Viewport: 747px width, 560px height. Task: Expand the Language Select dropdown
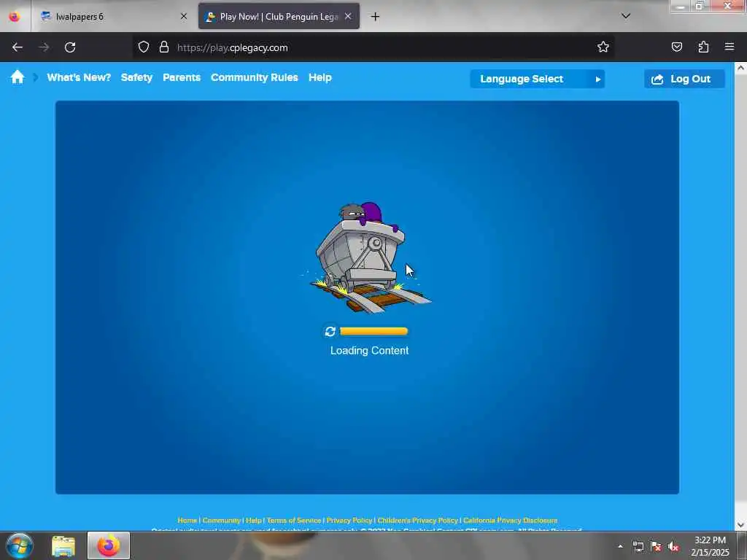(538, 79)
